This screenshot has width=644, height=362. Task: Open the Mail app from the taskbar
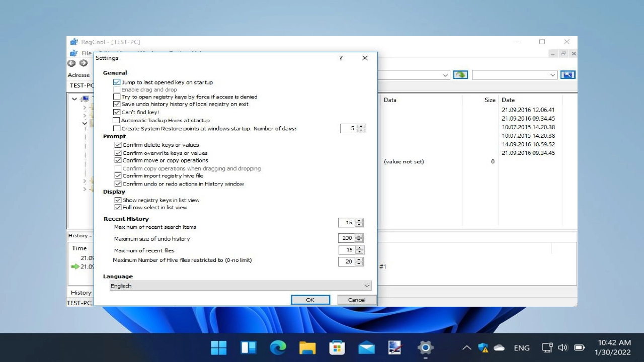366,347
